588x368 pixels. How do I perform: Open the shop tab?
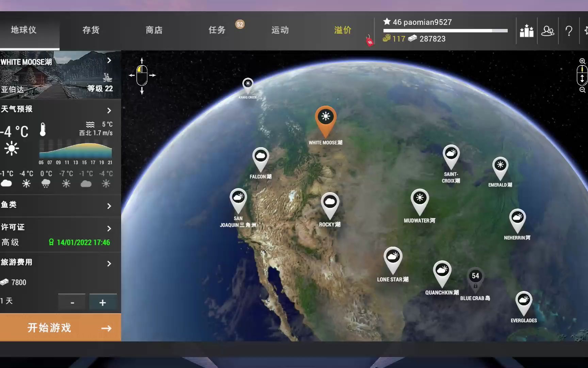[154, 30]
